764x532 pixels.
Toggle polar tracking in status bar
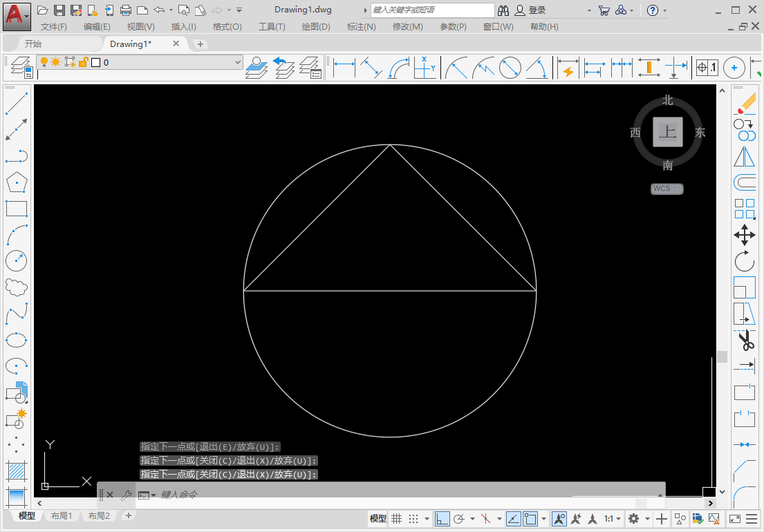pos(458,519)
